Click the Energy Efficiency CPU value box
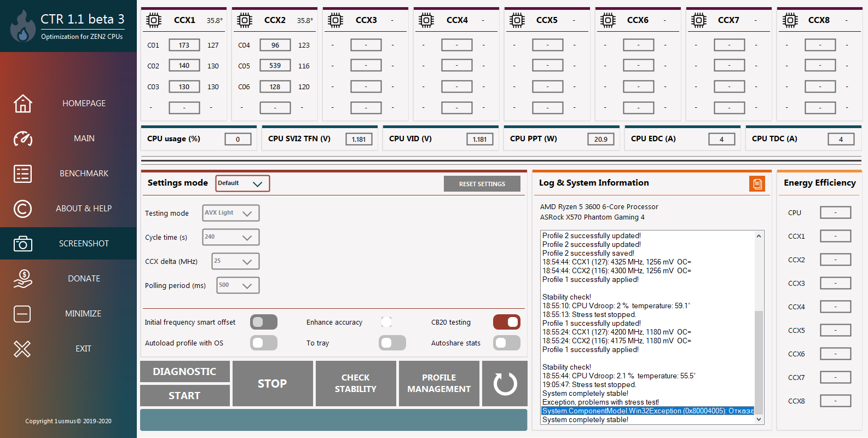This screenshot has width=868, height=438. 836,212
